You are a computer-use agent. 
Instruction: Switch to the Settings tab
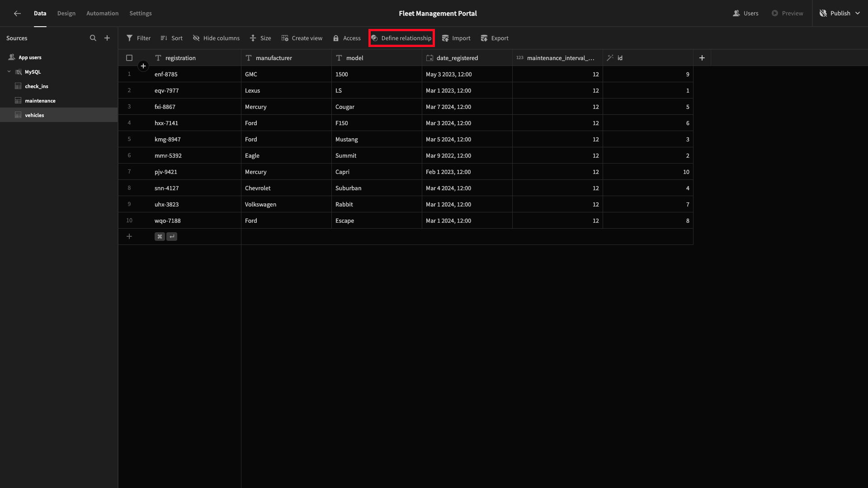click(x=141, y=14)
